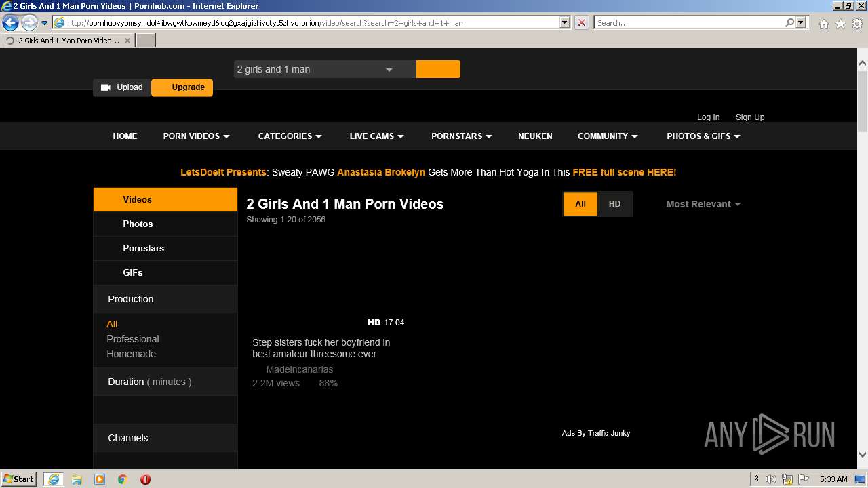Click the address bar URL field
This screenshot has width=868, height=488.
(x=306, y=22)
